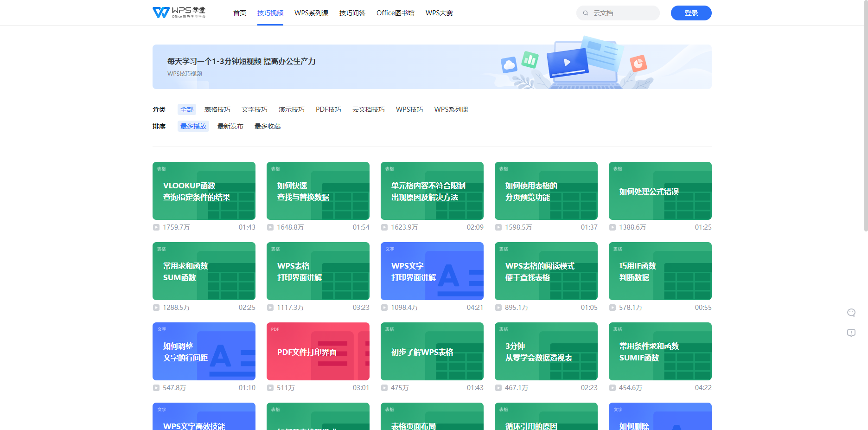Click play icon beside 1388.6万
868x430 pixels.
point(613,227)
